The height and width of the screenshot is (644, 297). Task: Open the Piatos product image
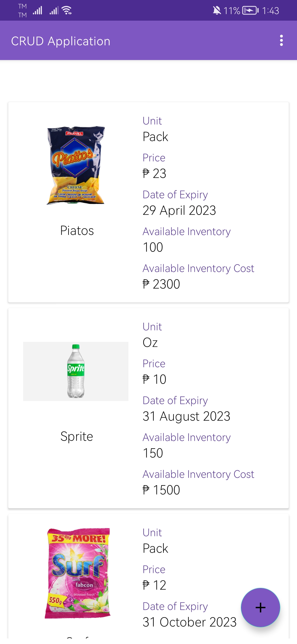tap(76, 165)
